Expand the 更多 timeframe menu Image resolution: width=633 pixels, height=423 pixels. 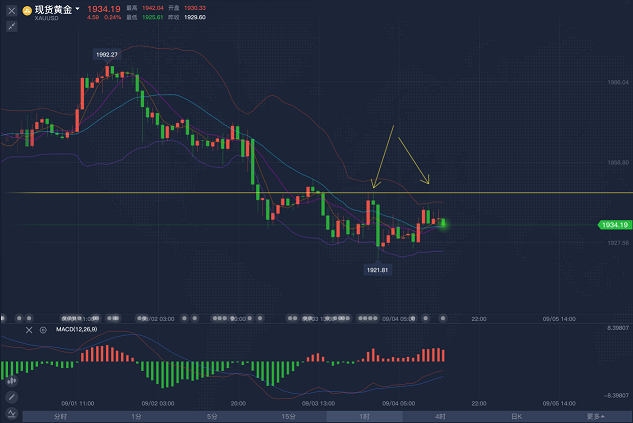pyautogui.click(x=596, y=415)
